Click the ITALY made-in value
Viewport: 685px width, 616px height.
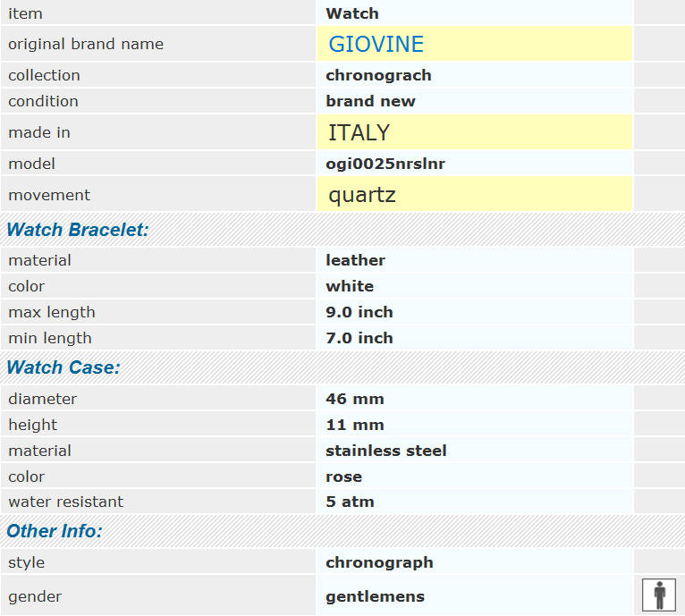(359, 132)
